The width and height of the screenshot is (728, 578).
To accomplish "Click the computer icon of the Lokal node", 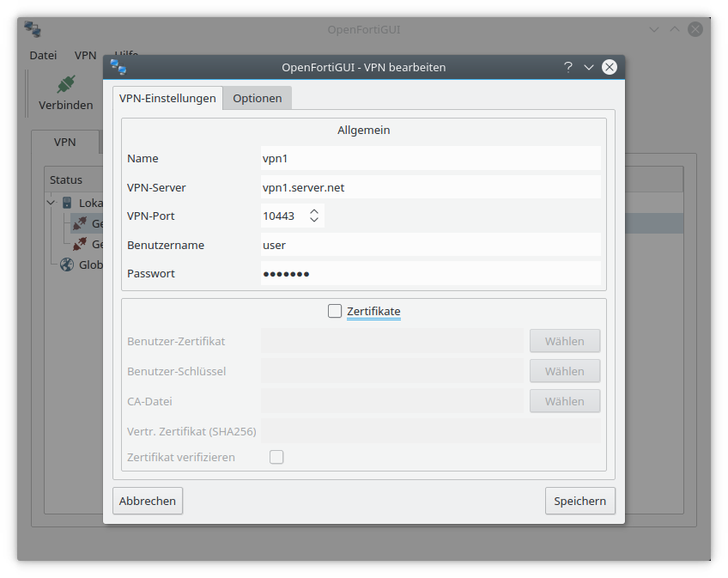I will (x=67, y=203).
